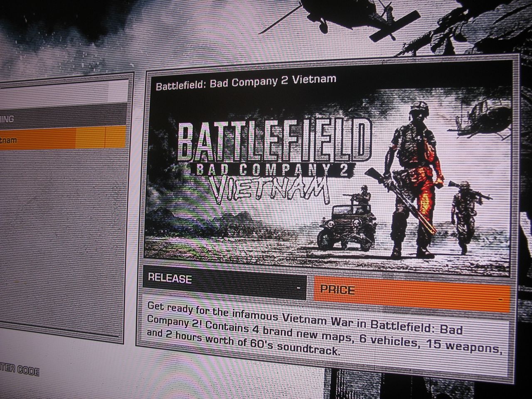The height and width of the screenshot is (399, 532).
Task: Select the orange PRICE bar
Action: [x=412, y=293]
